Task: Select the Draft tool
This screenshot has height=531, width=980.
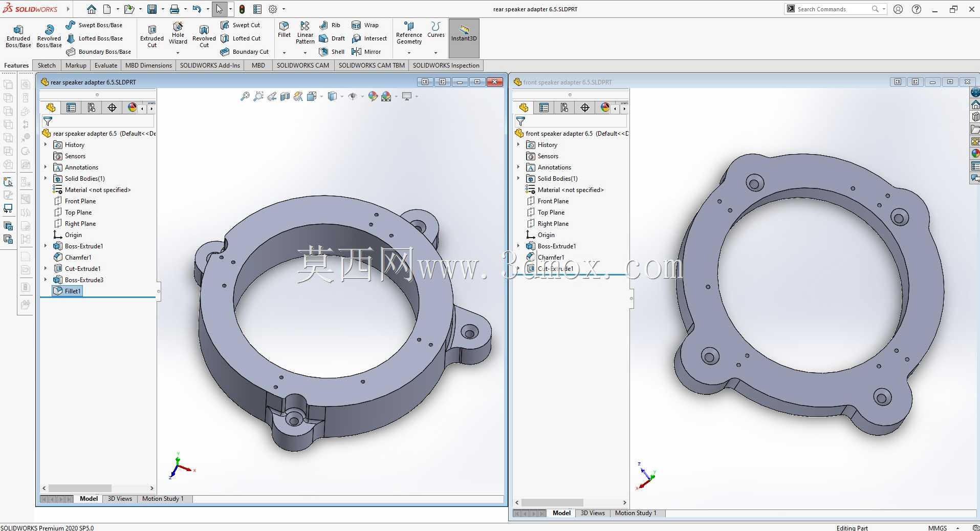Action: [332, 38]
